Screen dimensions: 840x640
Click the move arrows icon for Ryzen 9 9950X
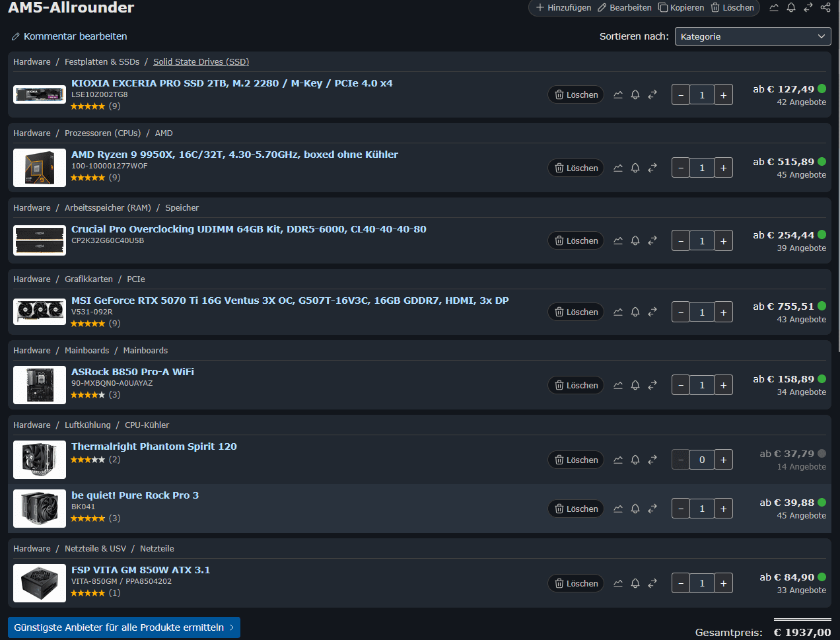[652, 168]
